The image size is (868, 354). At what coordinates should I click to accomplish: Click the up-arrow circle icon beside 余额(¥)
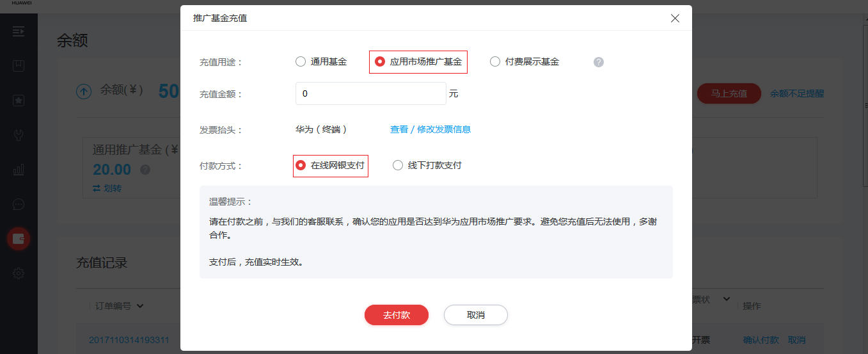tap(84, 92)
